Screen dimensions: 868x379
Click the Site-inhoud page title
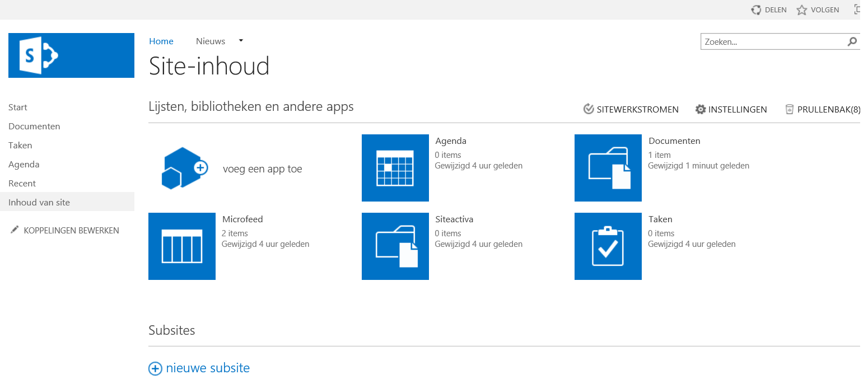(x=209, y=66)
